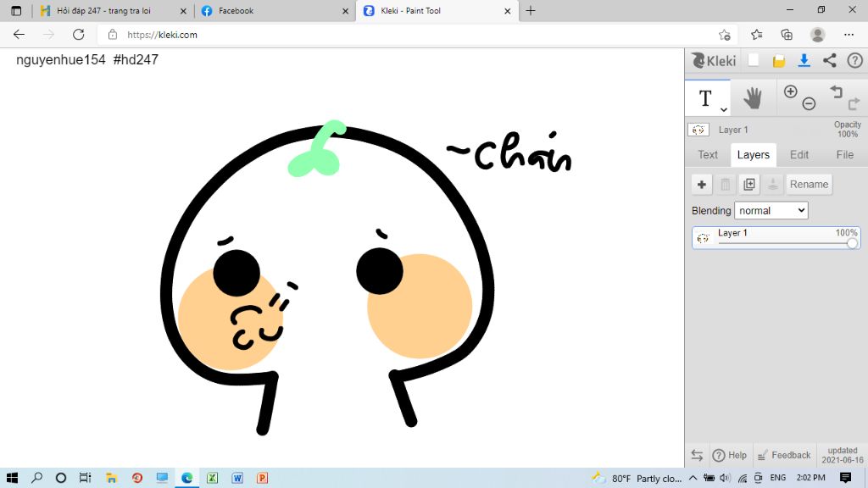
Task: Switch to the Text tab
Action: point(708,155)
